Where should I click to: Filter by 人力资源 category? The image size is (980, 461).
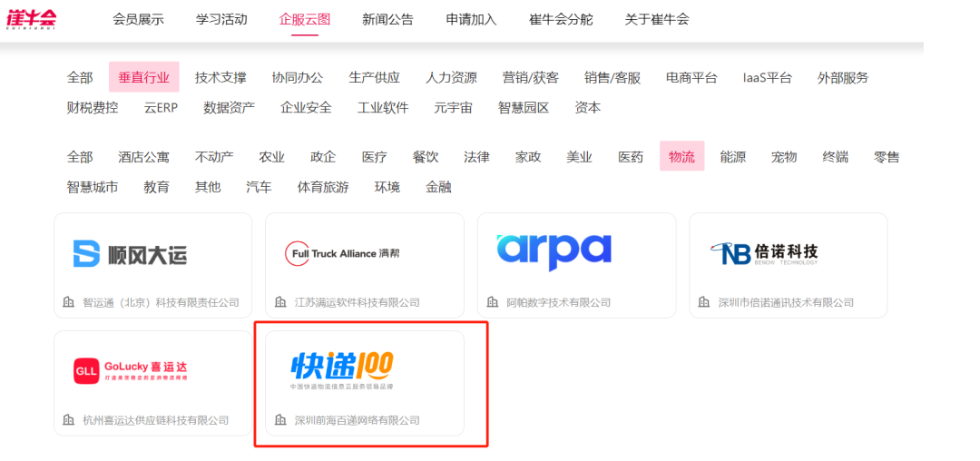(x=451, y=77)
